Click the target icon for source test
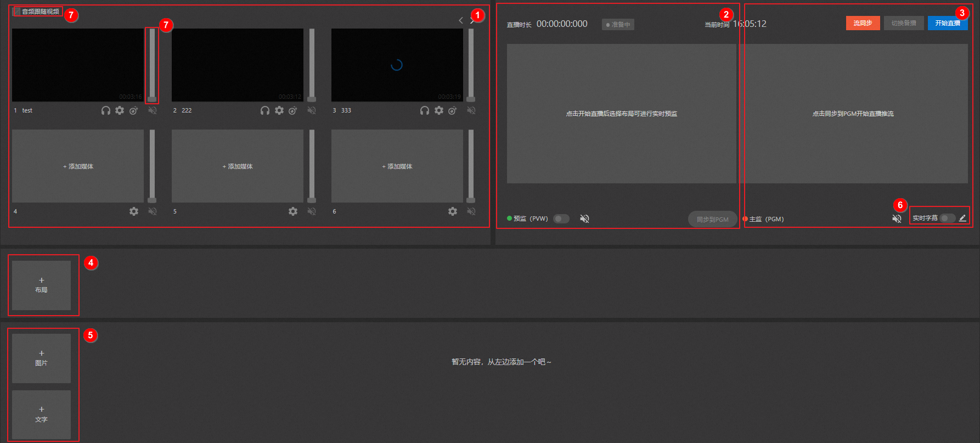The width and height of the screenshot is (980, 443). 133,110
